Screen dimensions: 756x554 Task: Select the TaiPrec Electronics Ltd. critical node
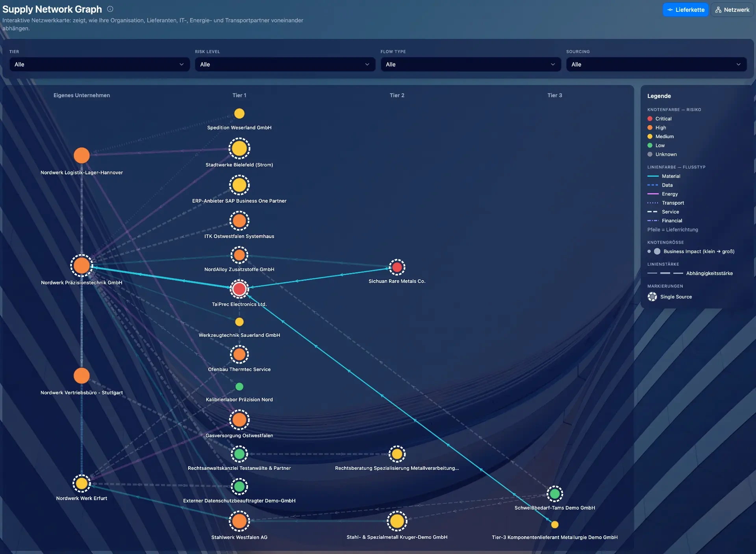(239, 289)
